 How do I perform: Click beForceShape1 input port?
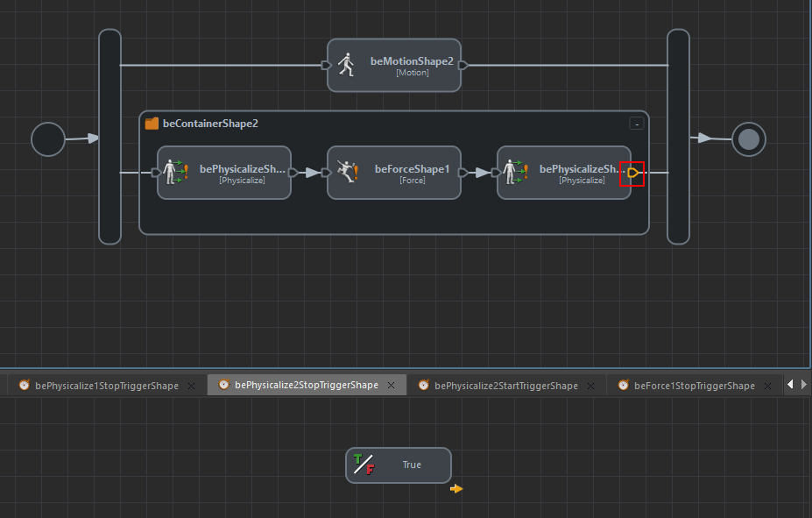pos(326,173)
